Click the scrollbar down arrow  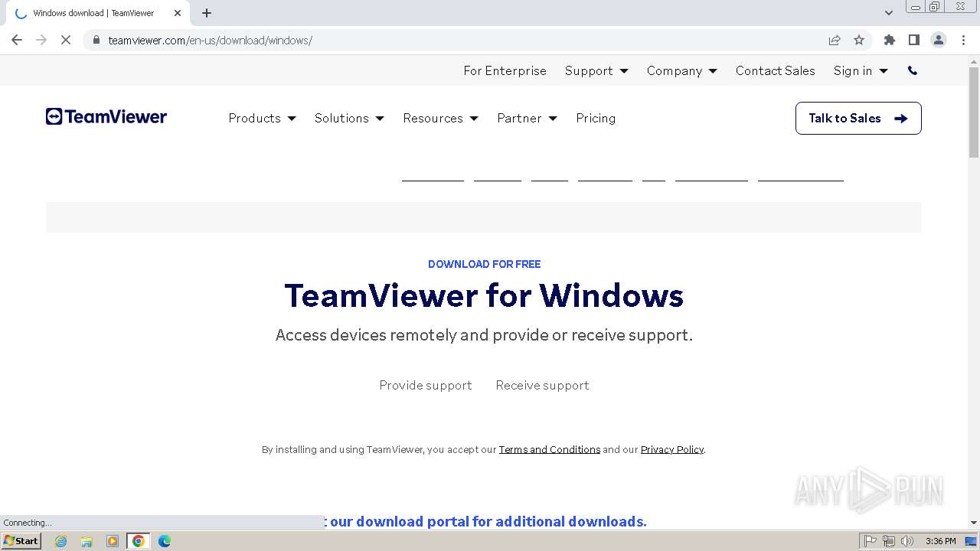pos(974,523)
